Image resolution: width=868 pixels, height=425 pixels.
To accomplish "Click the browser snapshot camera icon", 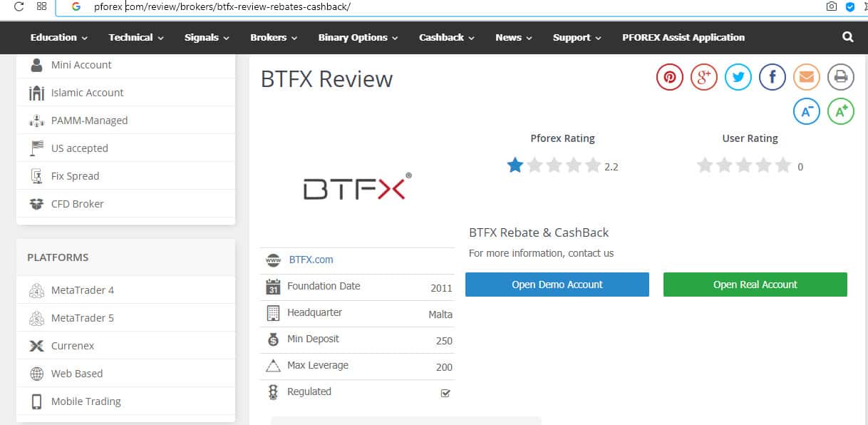I will pyautogui.click(x=831, y=6).
